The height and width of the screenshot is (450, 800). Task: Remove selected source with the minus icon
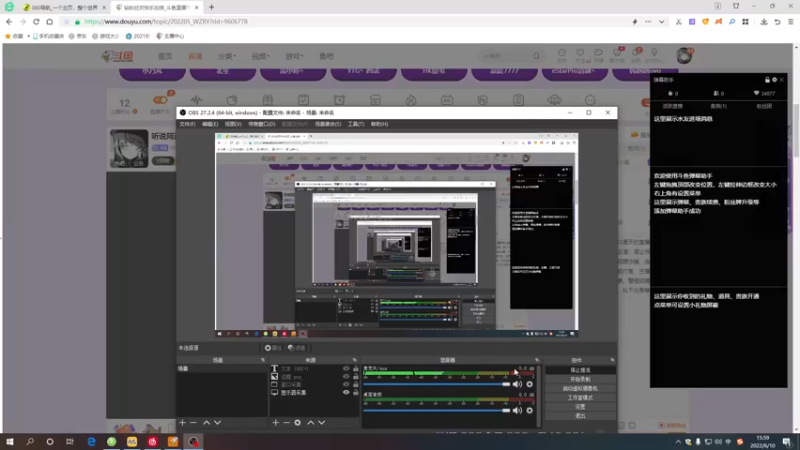point(286,422)
